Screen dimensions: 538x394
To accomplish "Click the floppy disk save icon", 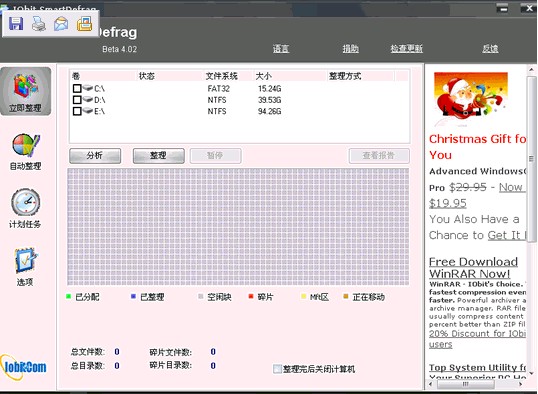I will coord(16,24).
